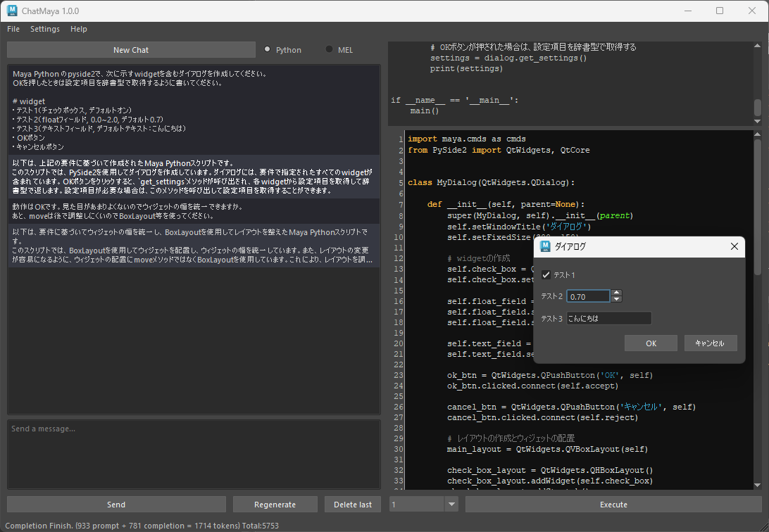Click the テスト3 text field
The width and height of the screenshot is (769, 532).
point(608,319)
